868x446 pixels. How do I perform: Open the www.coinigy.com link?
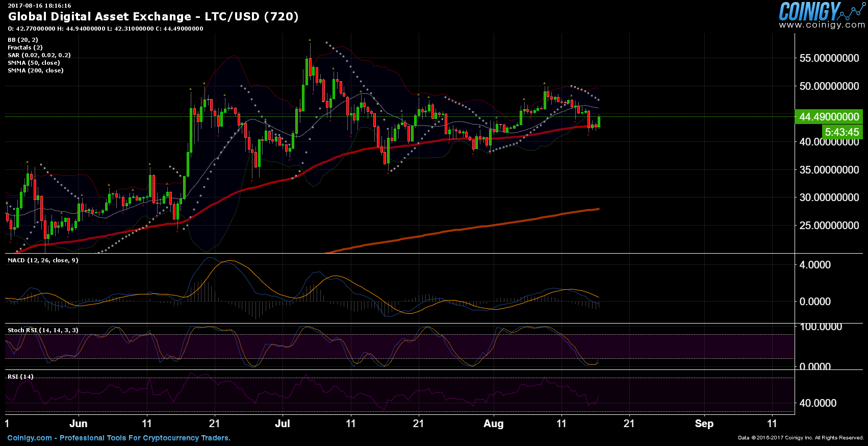[822, 25]
